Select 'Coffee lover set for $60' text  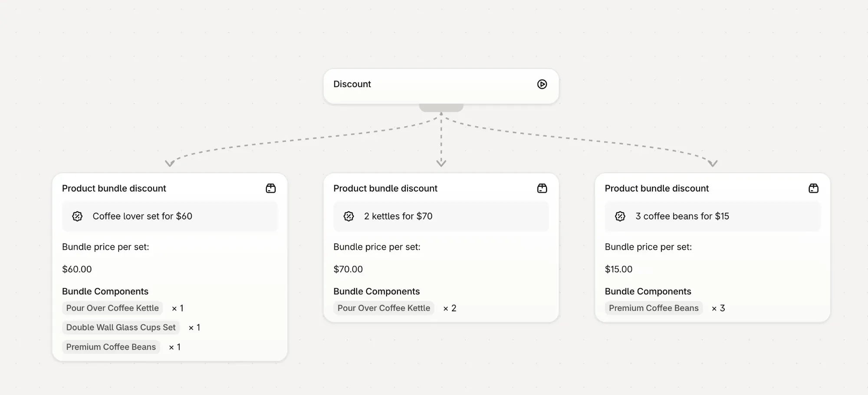coord(142,216)
